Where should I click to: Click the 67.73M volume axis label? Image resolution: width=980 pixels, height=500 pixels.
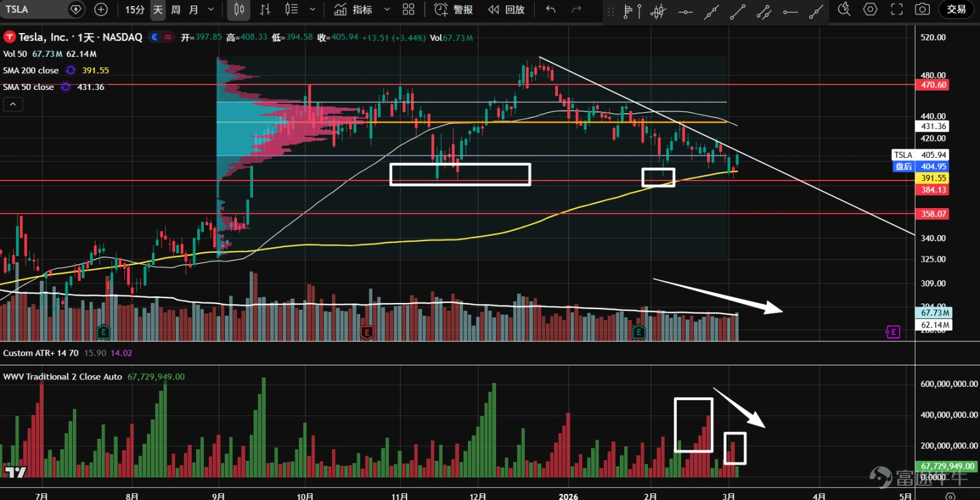click(934, 313)
